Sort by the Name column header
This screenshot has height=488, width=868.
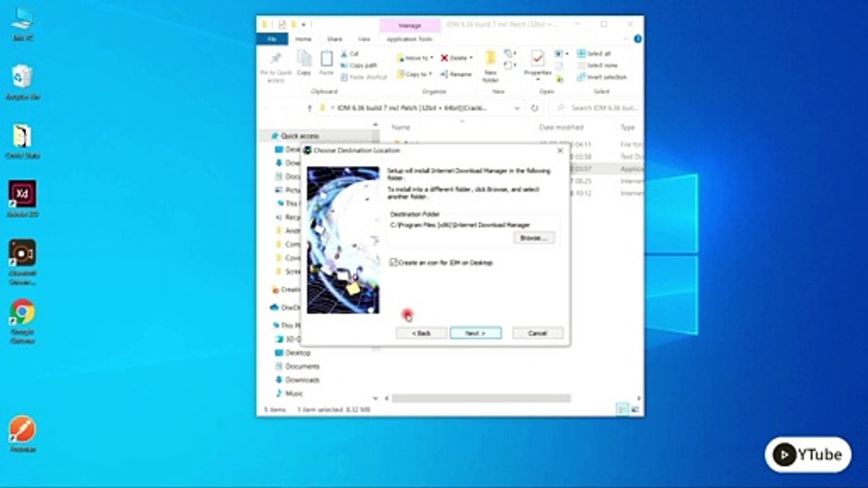click(x=401, y=127)
